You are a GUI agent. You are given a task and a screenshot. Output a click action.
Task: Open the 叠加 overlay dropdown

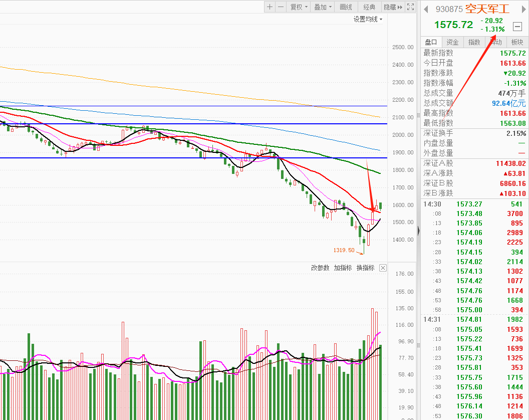coord(323,7)
